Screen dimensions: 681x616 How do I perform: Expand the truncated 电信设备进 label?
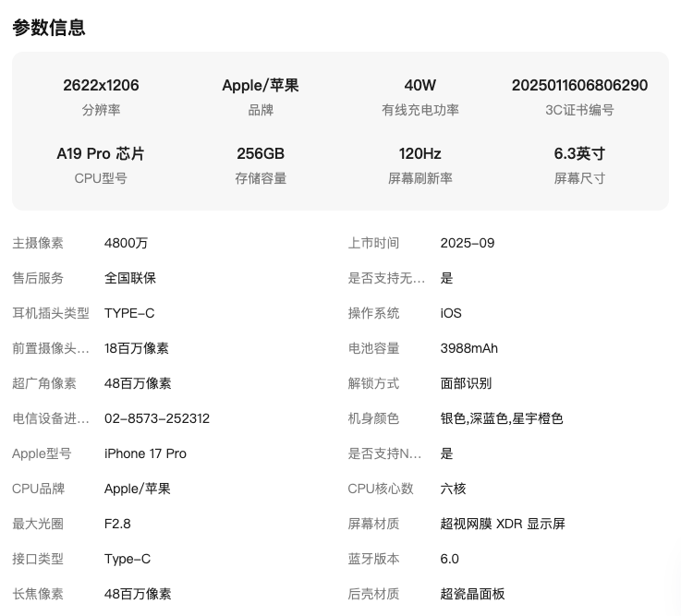pyautogui.click(x=51, y=418)
